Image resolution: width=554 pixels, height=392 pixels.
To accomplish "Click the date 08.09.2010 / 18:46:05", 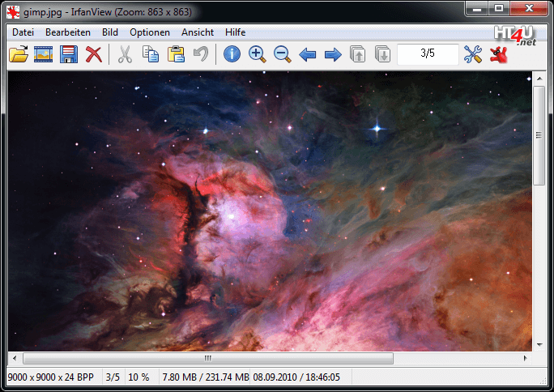I will tap(296, 377).
